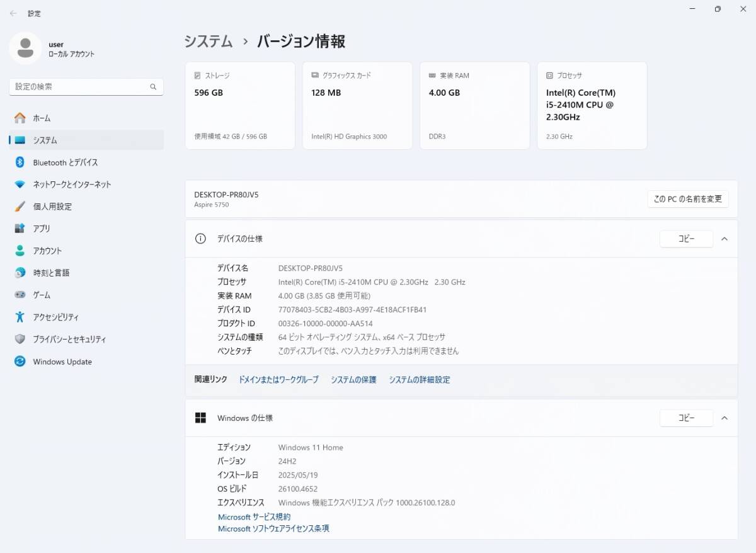Click この PC の名前を変更 button
This screenshot has width=756, height=553.
[x=688, y=199]
